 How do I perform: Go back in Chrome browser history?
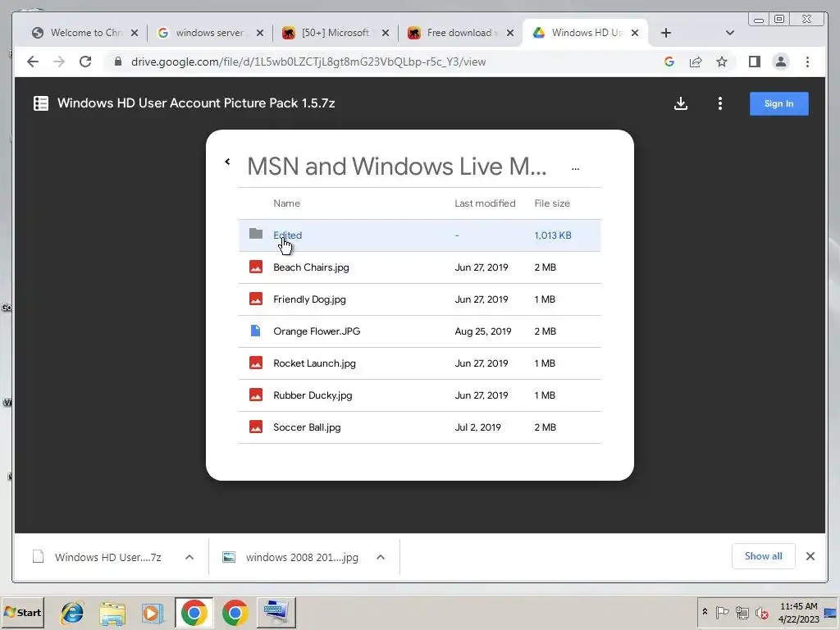click(33, 62)
